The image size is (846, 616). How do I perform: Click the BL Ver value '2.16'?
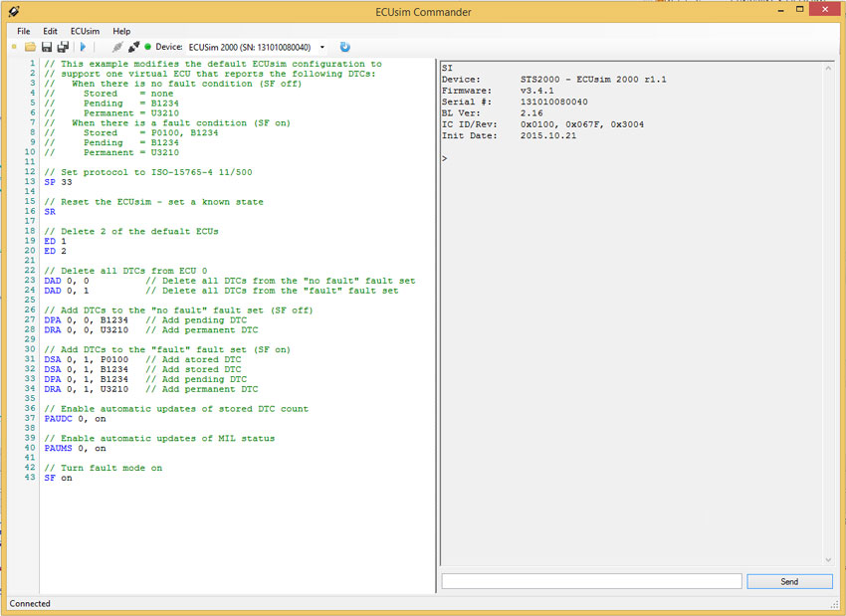coord(532,113)
